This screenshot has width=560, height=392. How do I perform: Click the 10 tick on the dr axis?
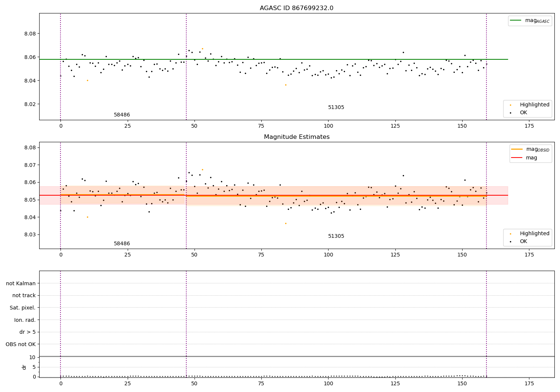coord(32,357)
